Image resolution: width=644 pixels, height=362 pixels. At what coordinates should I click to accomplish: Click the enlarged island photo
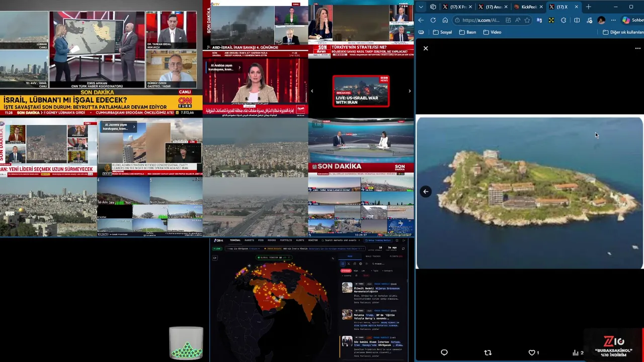click(x=529, y=193)
